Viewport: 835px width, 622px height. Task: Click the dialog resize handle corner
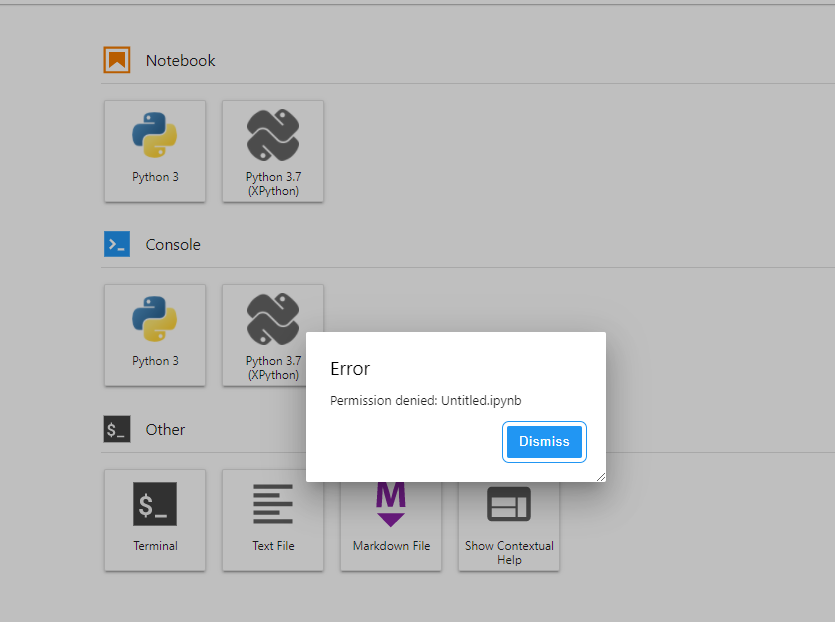(601, 477)
